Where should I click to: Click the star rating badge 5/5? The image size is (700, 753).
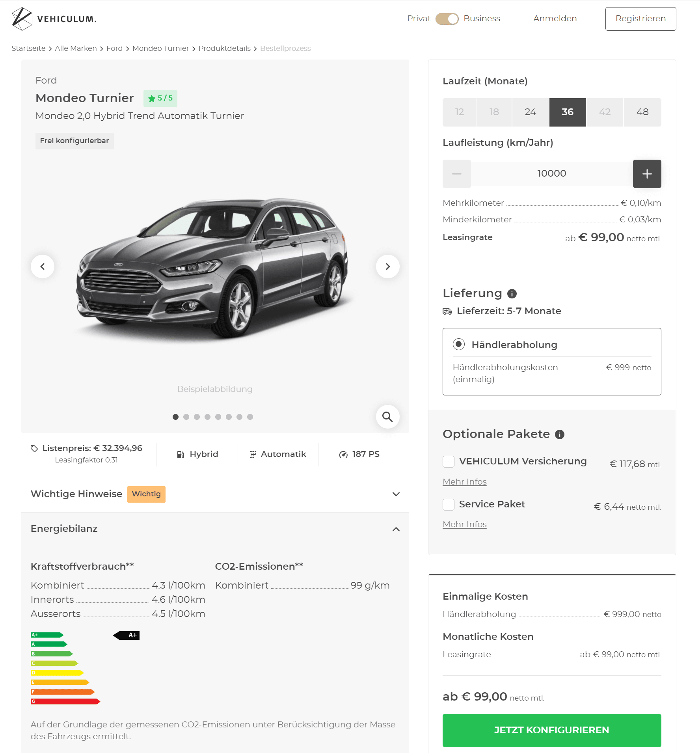(x=160, y=99)
